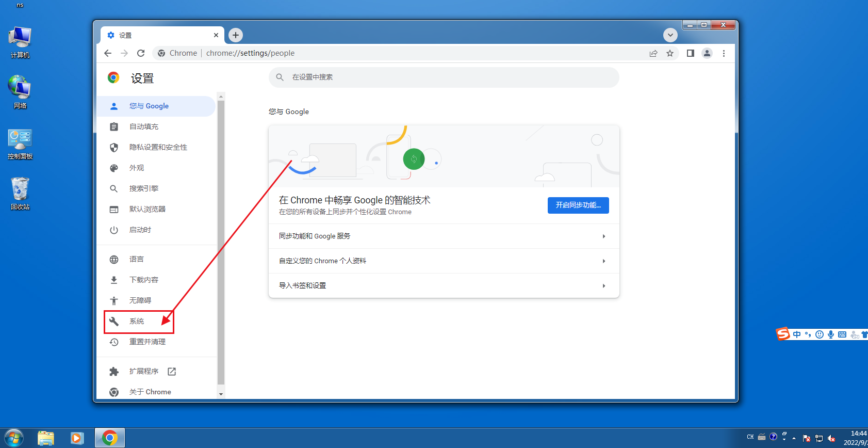Open the profile avatar icon
The height and width of the screenshot is (448, 868).
click(707, 53)
